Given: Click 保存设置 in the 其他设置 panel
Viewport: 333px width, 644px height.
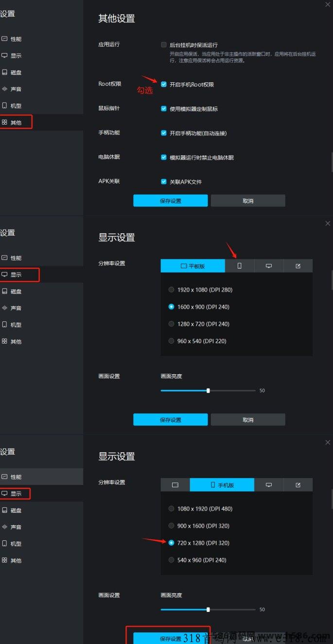Looking at the screenshot, I should point(170,201).
